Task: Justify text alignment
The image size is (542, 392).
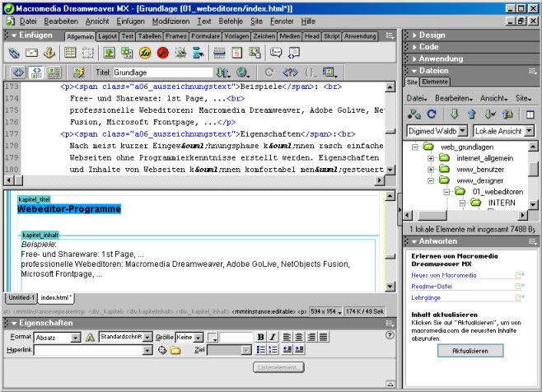Action: point(324,337)
